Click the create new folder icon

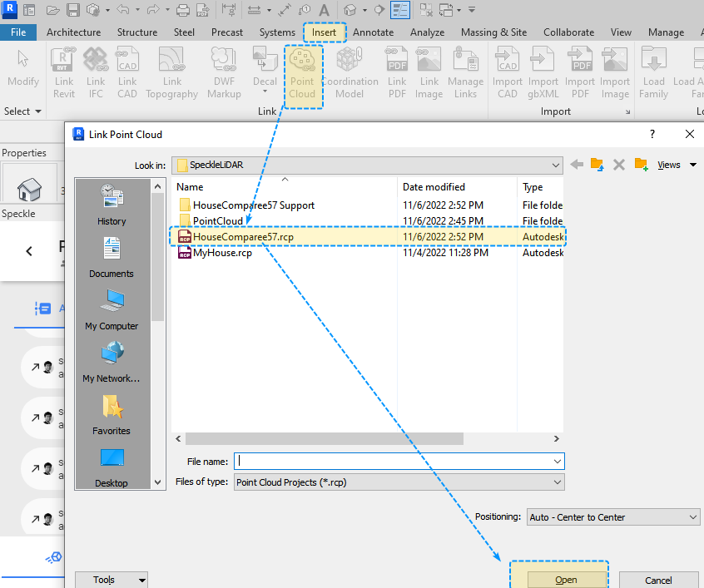pos(641,165)
